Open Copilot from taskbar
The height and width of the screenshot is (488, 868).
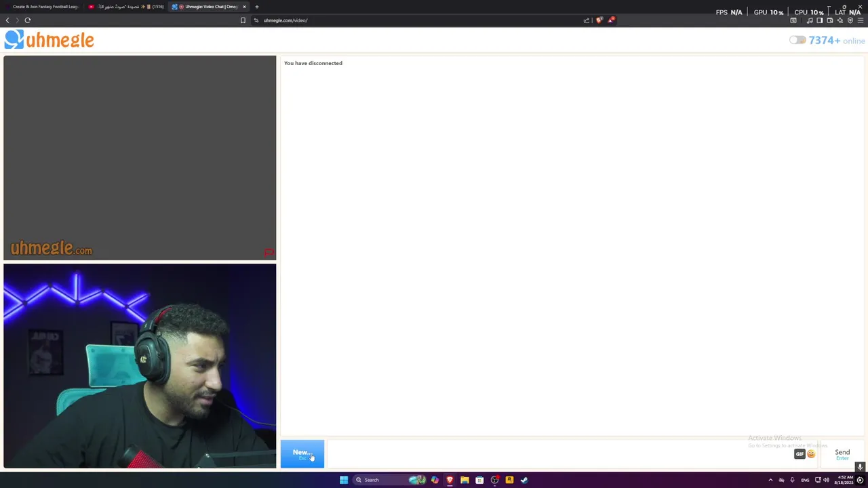435,480
